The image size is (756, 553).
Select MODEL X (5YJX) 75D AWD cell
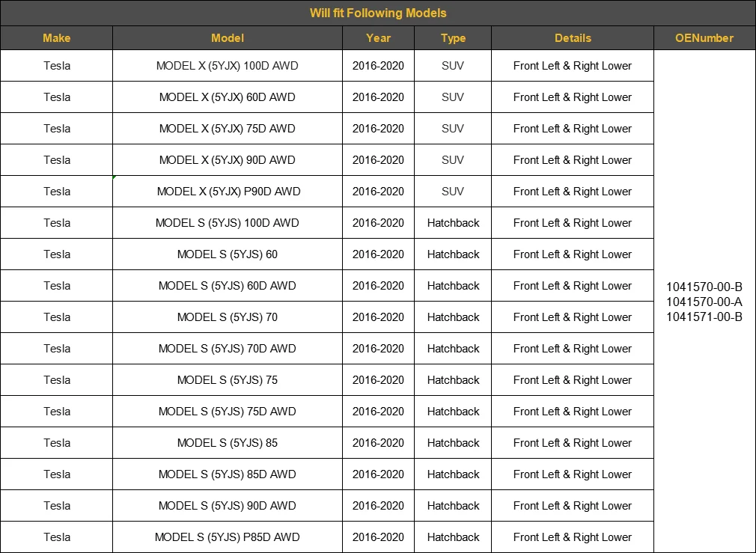[x=228, y=129]
